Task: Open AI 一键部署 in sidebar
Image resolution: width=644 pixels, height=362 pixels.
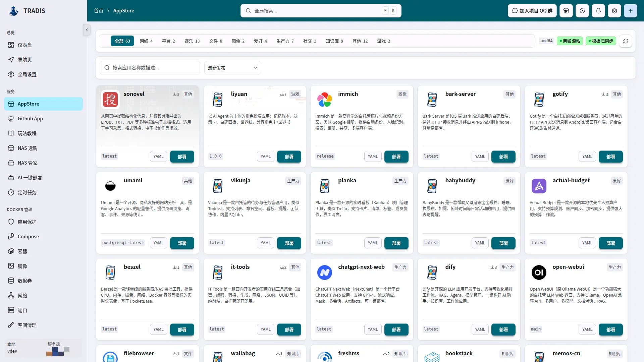Action: [x=43, y=178]
